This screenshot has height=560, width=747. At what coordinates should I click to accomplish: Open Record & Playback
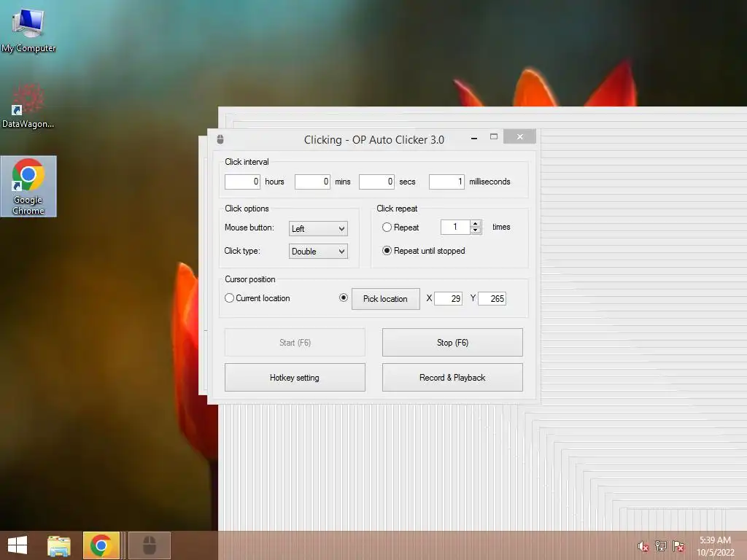coord(452,378)
